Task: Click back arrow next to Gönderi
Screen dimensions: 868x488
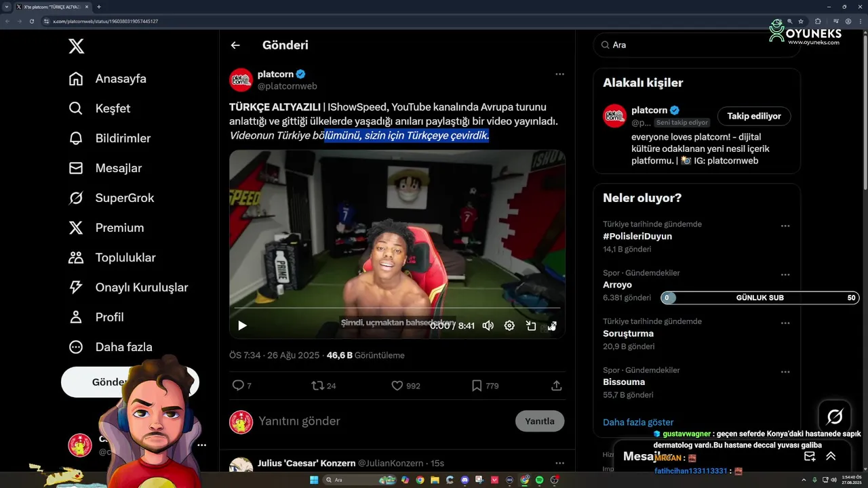Action: (235, 45)
